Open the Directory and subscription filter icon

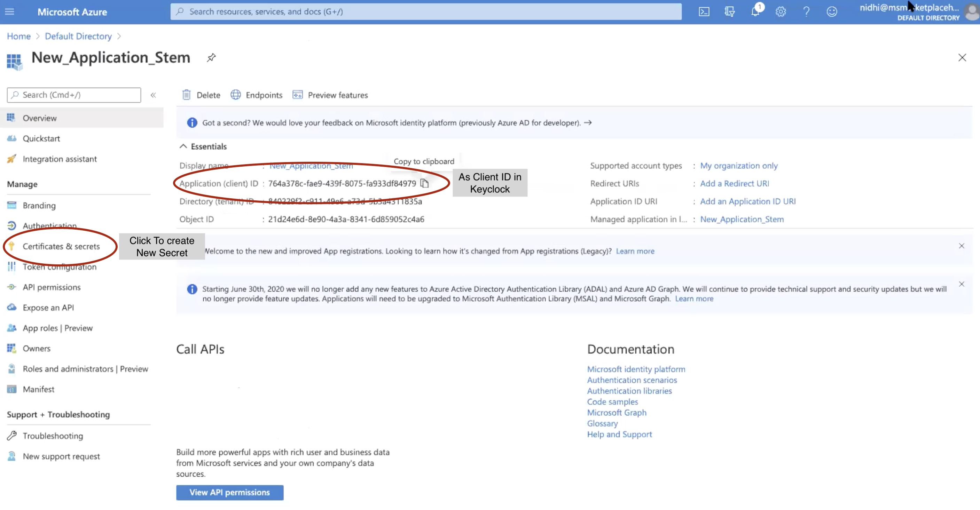pyautogui.click(x=729, y=12)
